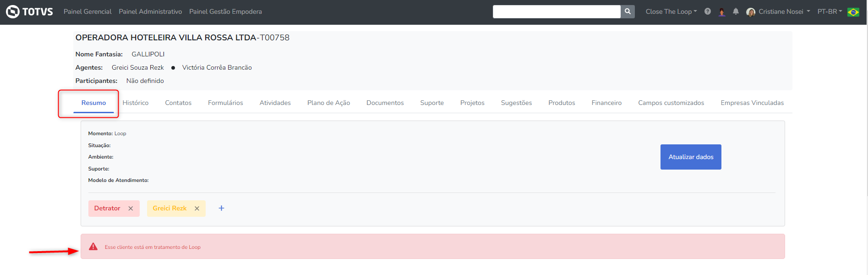Click the Loop treatment alert message
The image size is (868, 275).
[x=153, y=247]
